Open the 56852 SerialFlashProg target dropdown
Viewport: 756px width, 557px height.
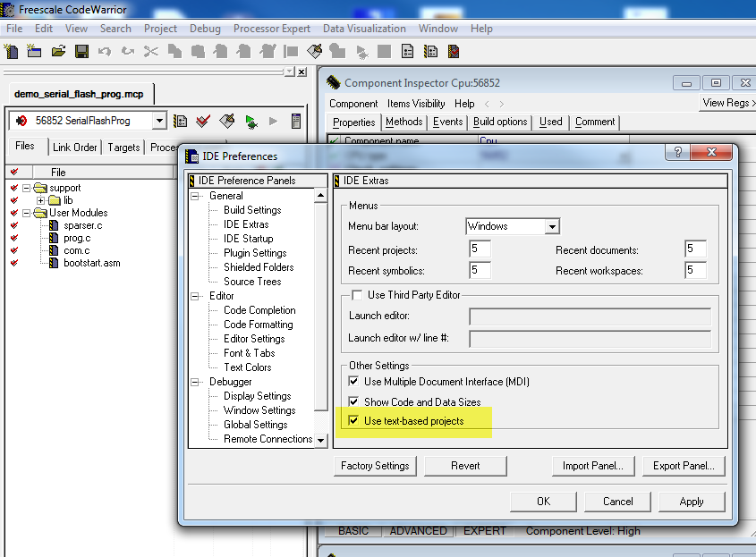tap(159, 121)
